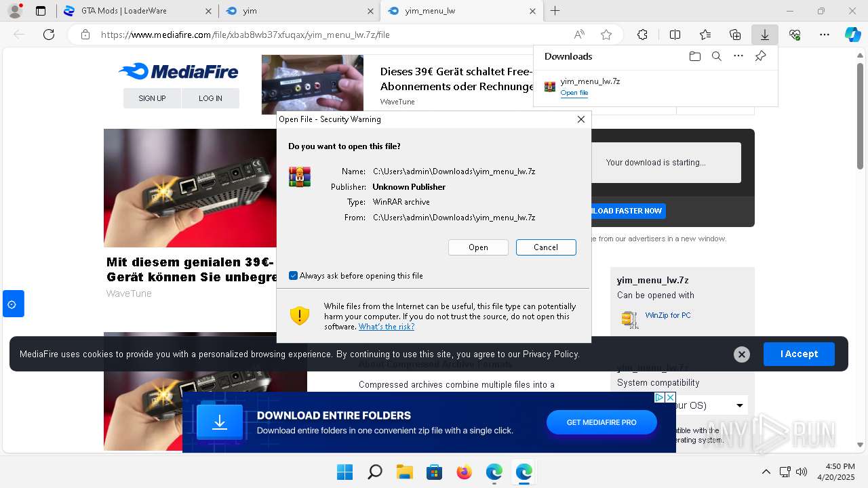Open the tab actions menu icon
Screen dimensions: 868x488
click(x=41, y=11)
